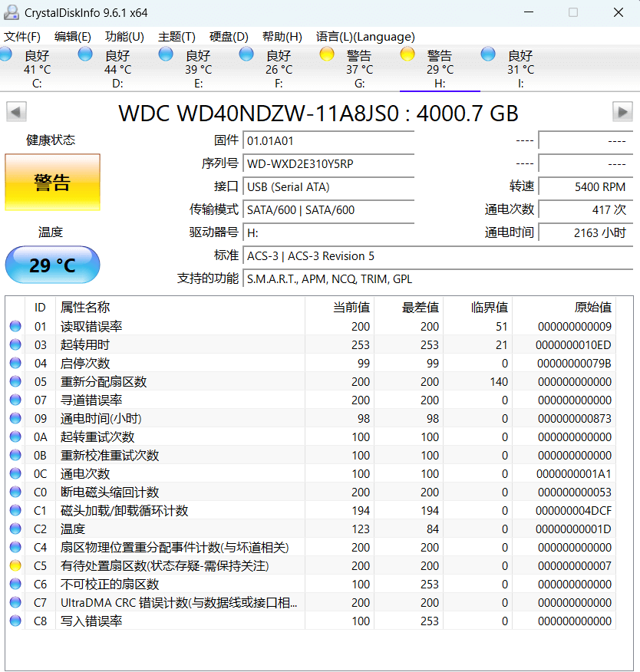Open the 文件(F) menu

(x=22, y=37)
